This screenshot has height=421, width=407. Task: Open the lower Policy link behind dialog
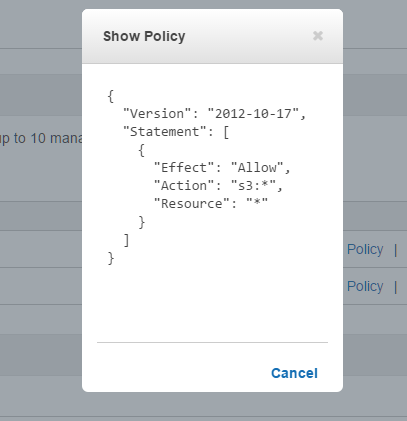[365, 286]
